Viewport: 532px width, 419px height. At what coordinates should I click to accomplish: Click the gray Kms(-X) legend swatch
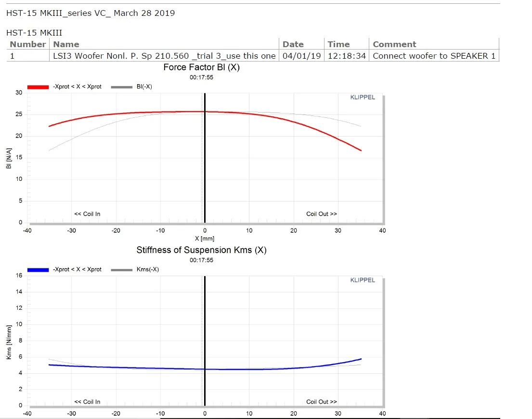point(121,270)
